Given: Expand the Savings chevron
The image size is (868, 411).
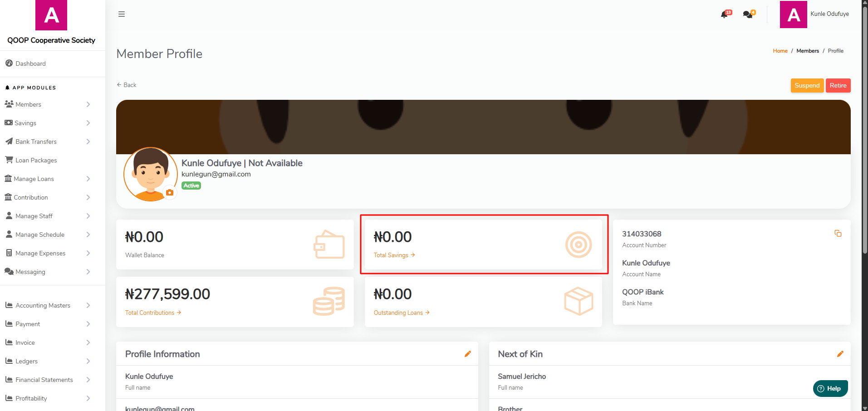Looking at the screenshot, I should coord(88,123).
